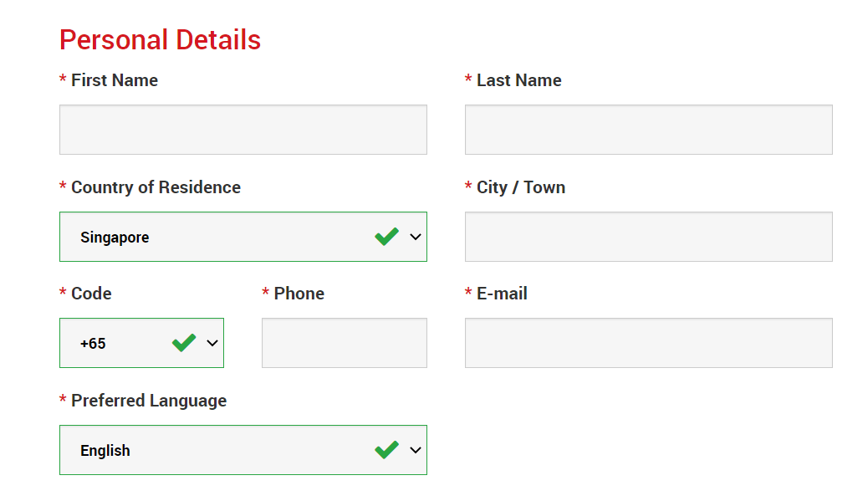Click the Personal Details heading

click(x=160, y=39)
